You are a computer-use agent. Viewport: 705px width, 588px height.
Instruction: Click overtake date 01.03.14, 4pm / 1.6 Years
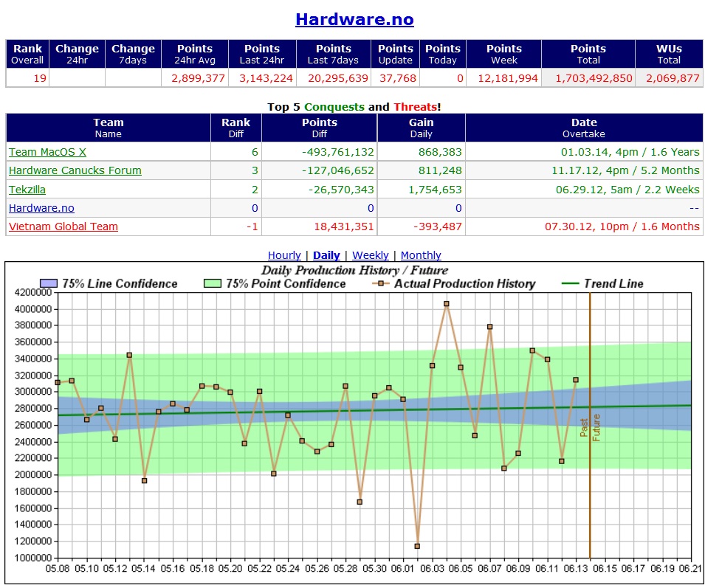tap(630, 152)
